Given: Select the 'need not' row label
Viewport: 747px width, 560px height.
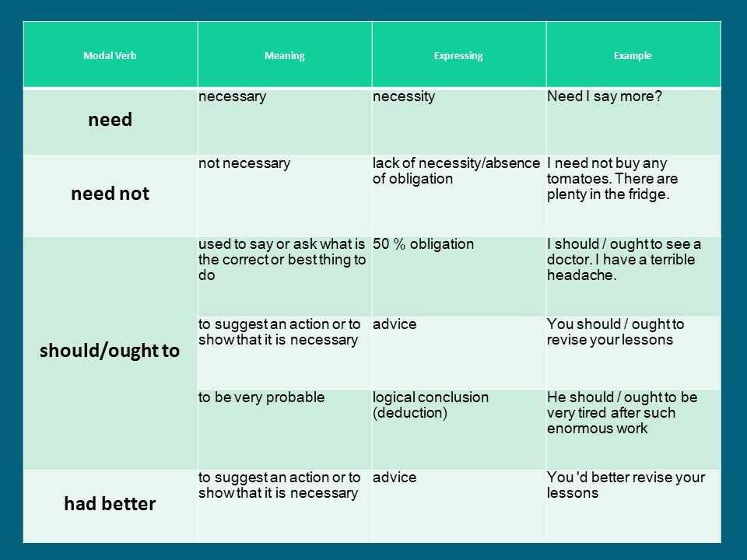Looking at the screenshot, I should [x=110, y=194].
